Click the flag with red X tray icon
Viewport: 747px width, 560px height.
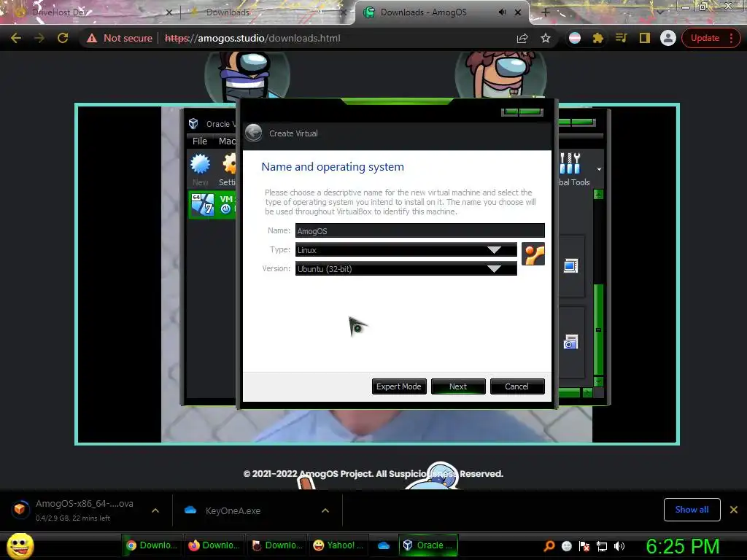pyautogui.click(x=584, y=546)
